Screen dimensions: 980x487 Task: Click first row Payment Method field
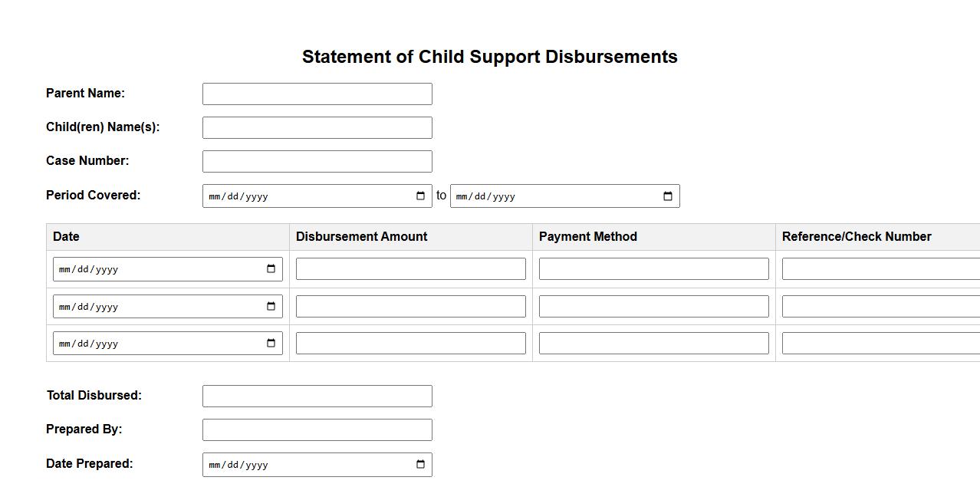[653, 269]
